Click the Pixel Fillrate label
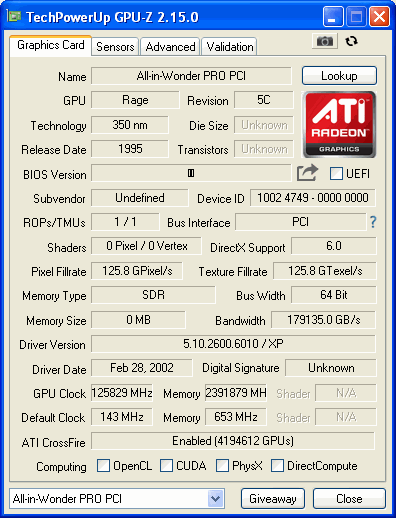 tap(59, 272)
